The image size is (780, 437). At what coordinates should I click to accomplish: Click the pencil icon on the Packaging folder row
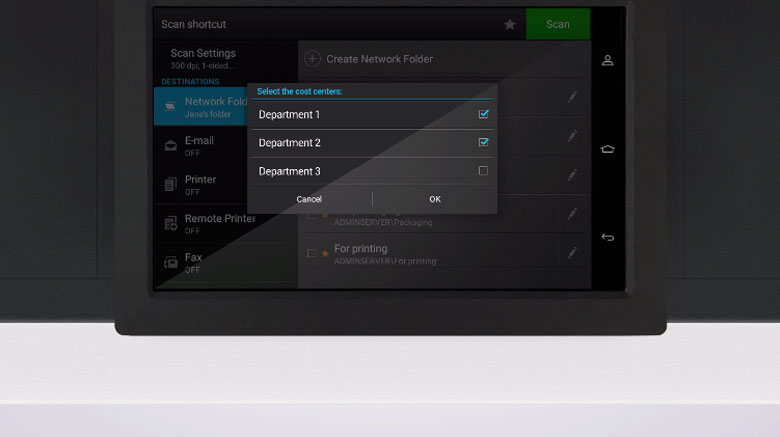pyautogui.click(x=572, y=214)
